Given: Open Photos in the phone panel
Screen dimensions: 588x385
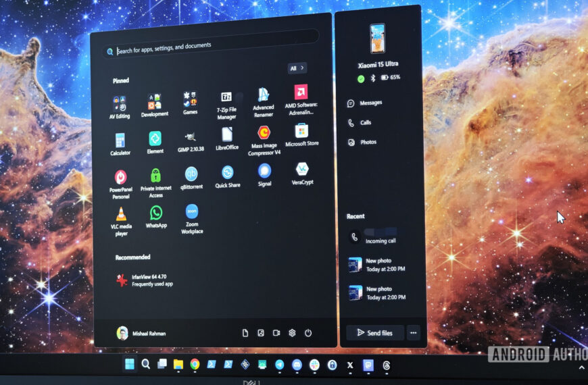Looking at the screenshot, I should [x=362, y=142].
